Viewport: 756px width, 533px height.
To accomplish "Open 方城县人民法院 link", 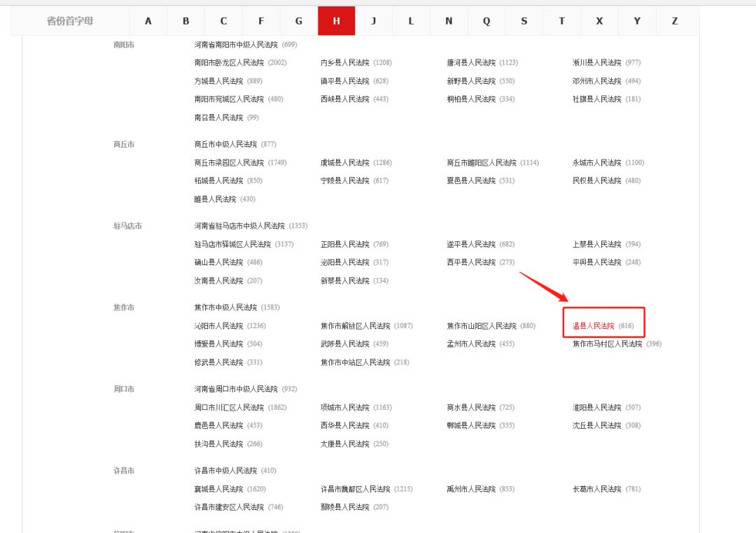I will pyautogui.click(x=218, y=81).
